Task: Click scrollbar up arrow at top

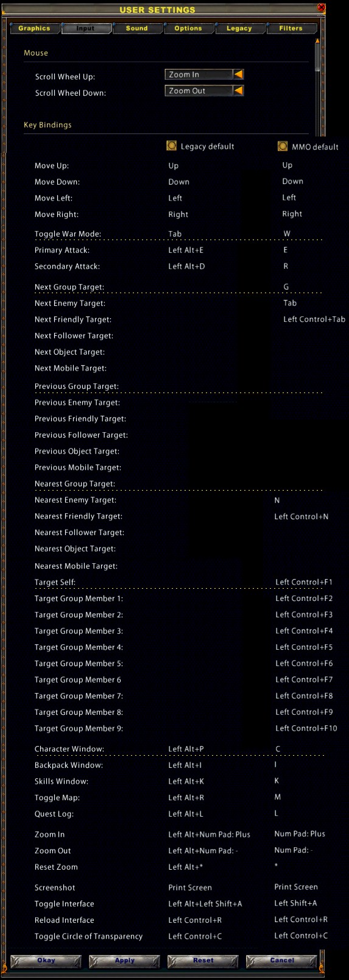Action: click(317, 41)
